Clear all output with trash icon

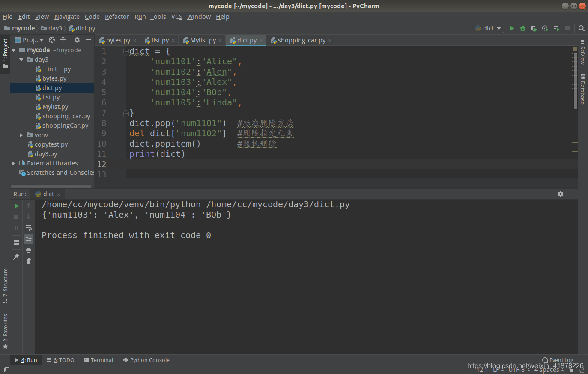click(x=29, y=261)
